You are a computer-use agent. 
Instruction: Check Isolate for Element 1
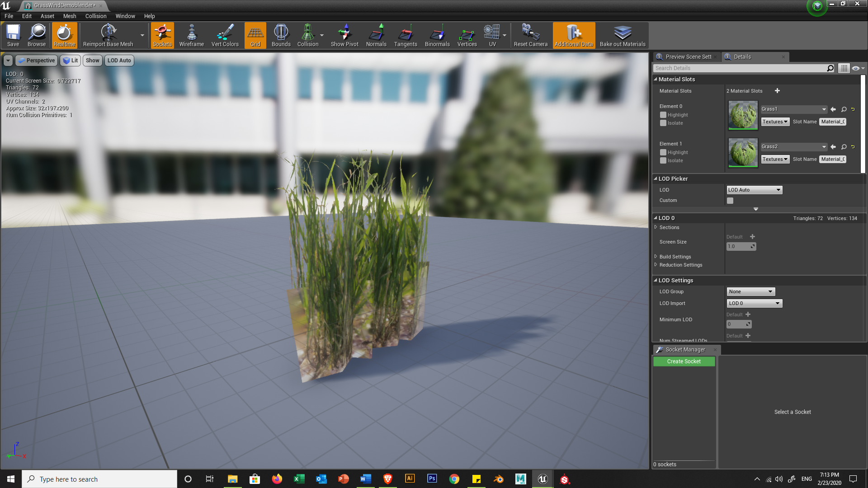pos(663,160)
